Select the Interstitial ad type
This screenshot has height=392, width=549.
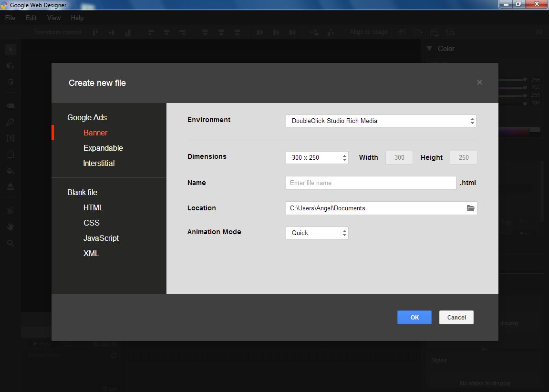coord(99,163)
